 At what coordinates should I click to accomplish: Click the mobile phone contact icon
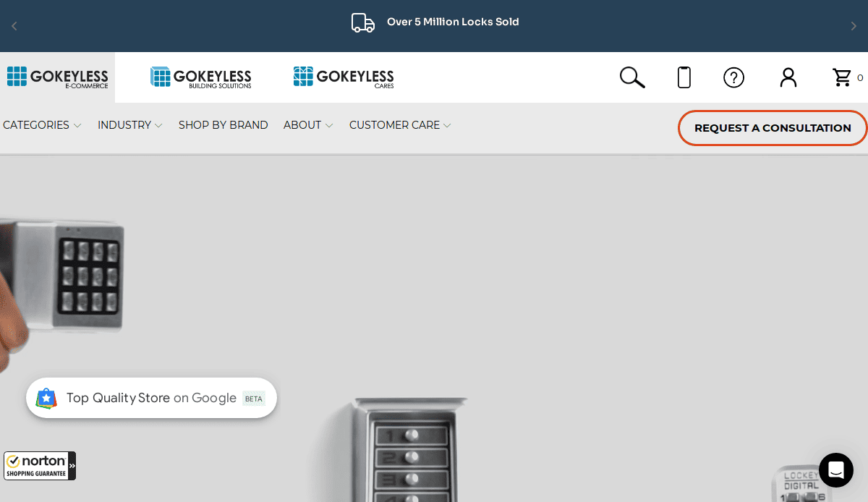point(684,77)
